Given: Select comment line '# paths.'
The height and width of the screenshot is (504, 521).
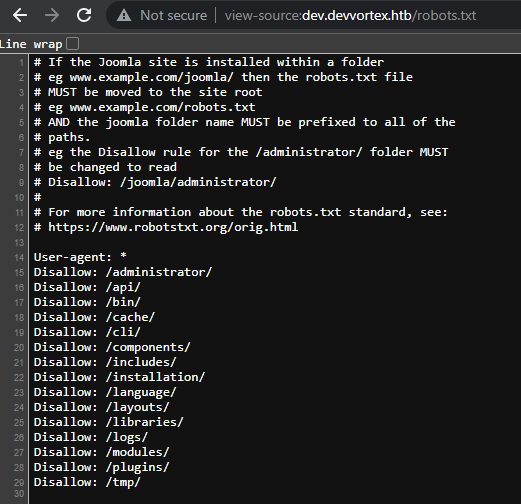Looking at the screenshot, I should (x=62, y=137).
